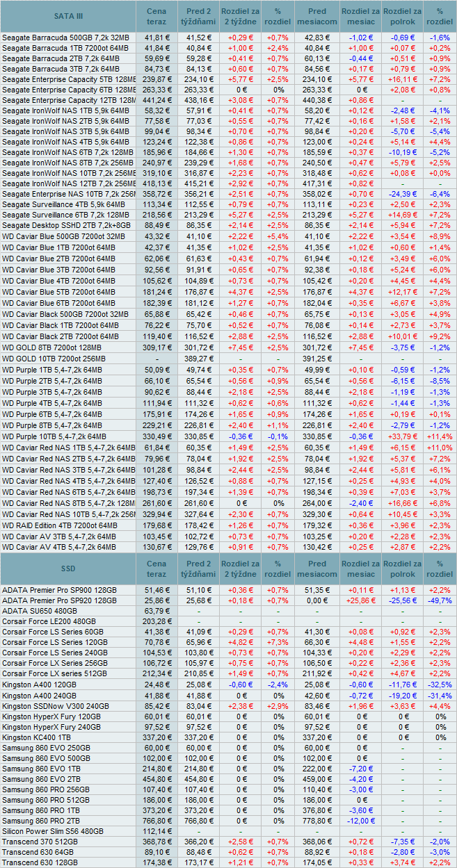
Task: Select 368,78 € current price of Transcend 370 512GB
Action: [x=157, y=842]
